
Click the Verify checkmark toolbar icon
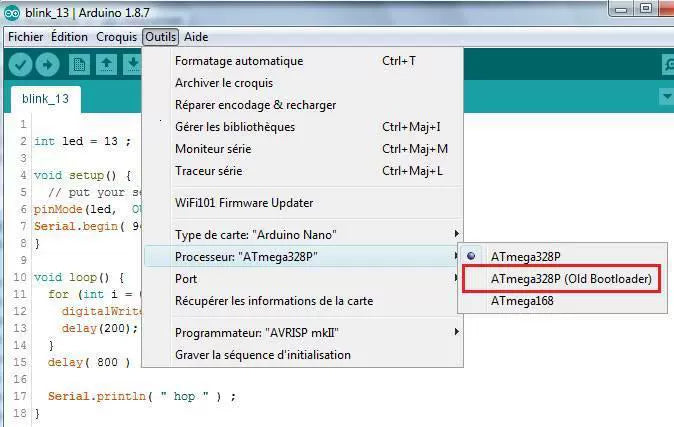click(x=20, y=65)
